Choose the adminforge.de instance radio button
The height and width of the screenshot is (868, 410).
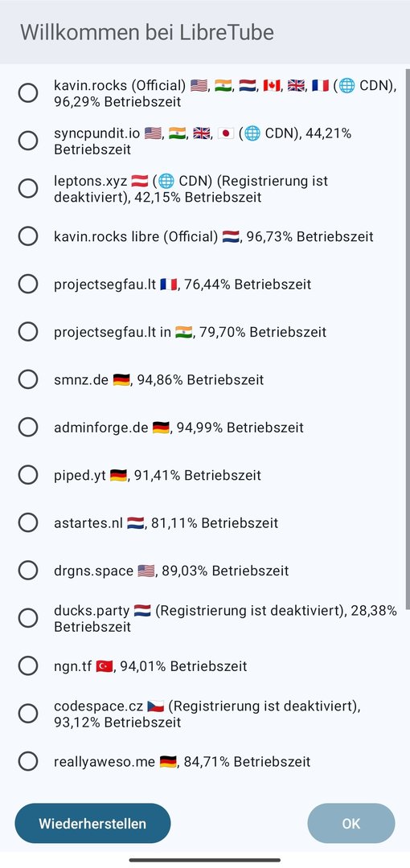[27, 427]
